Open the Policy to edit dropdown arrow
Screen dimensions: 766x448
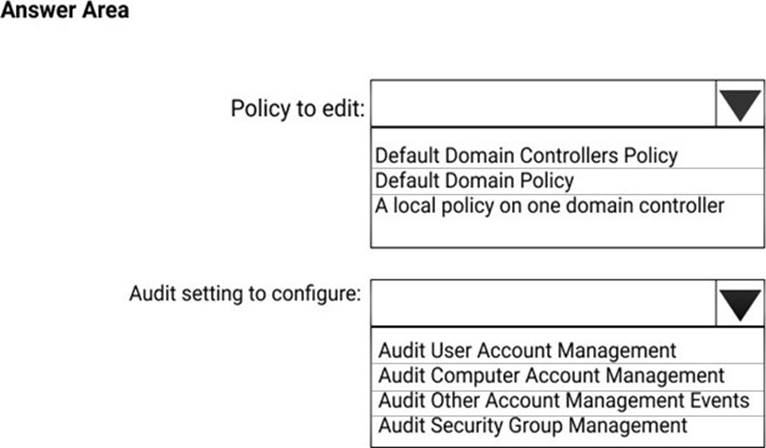pos(740,104)
